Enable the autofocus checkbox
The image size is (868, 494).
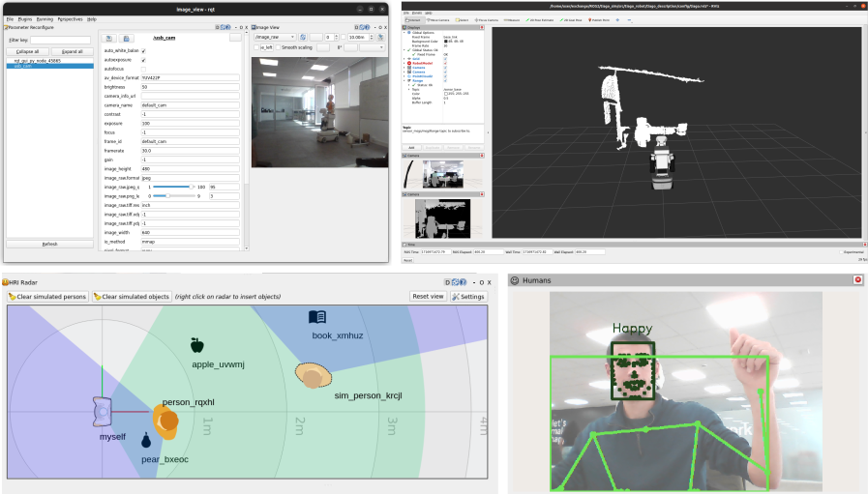click(x=144, y=69)
